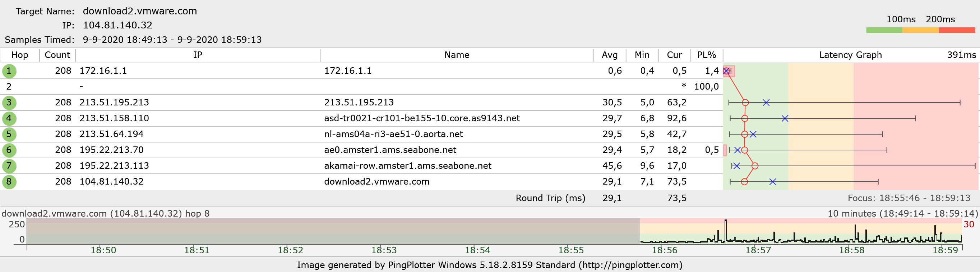The width and height of the screenshot is (980, 272).
Task: Click the 100,0 packet loss value on hop 2
Action: pos(707,87)
